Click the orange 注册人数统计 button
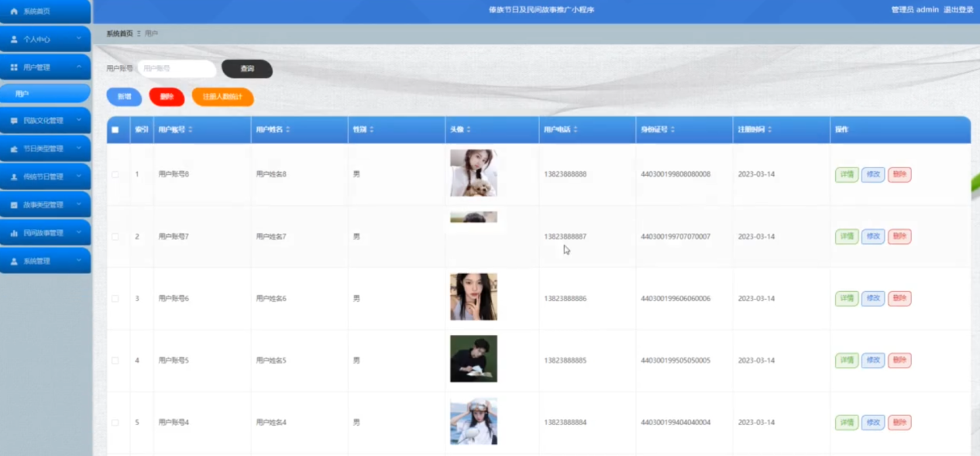The image size is (980, 456). point(222,97)
